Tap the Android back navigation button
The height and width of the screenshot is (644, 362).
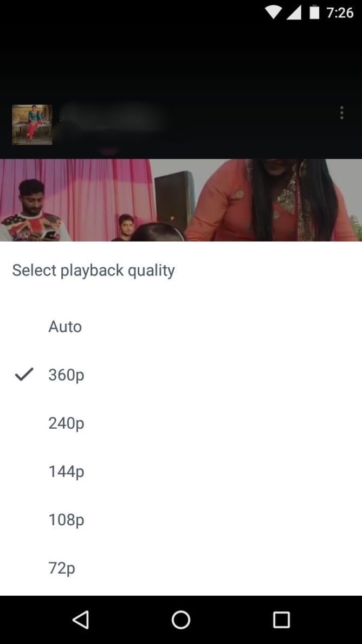(81, 620)
